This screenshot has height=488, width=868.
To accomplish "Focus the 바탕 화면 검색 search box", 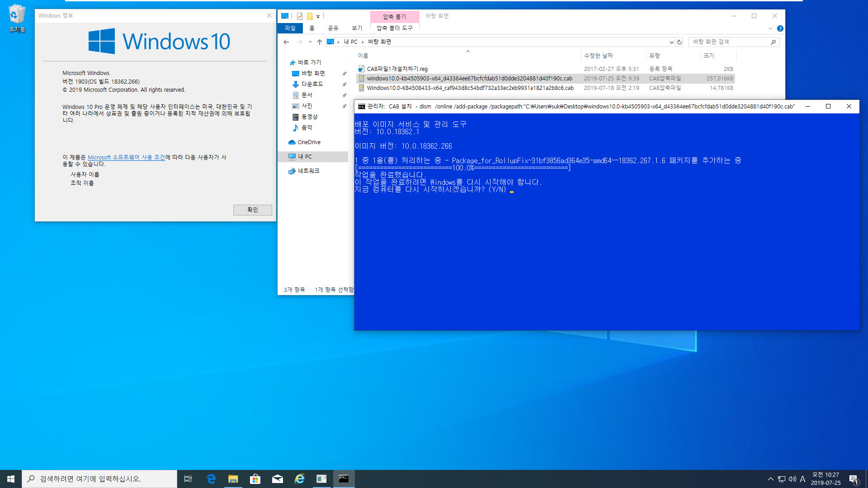I will point(734,42).
